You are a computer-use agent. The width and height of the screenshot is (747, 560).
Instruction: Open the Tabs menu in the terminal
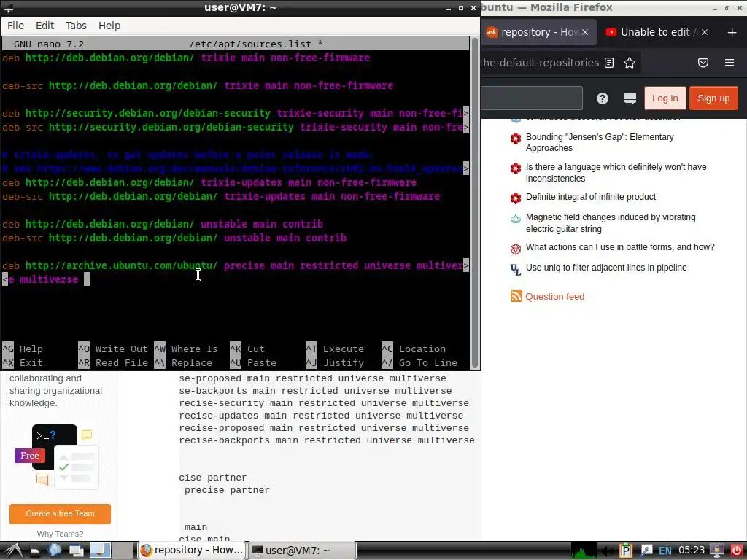coord(76,26)
